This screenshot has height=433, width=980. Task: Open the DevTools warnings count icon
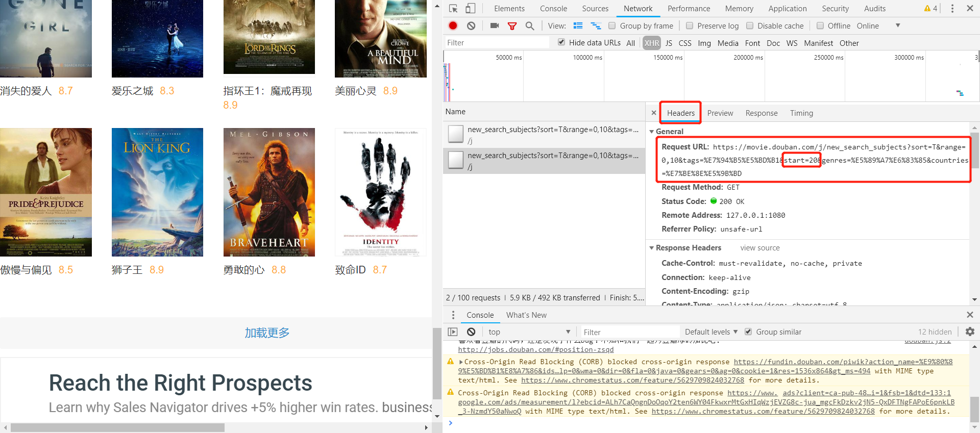pyautogui.click(x=930, y=9)
